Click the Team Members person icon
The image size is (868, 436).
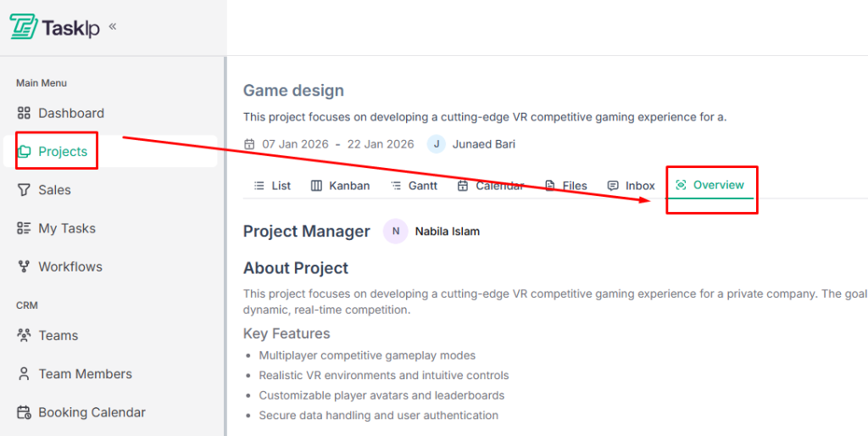[x=24, y=373]
